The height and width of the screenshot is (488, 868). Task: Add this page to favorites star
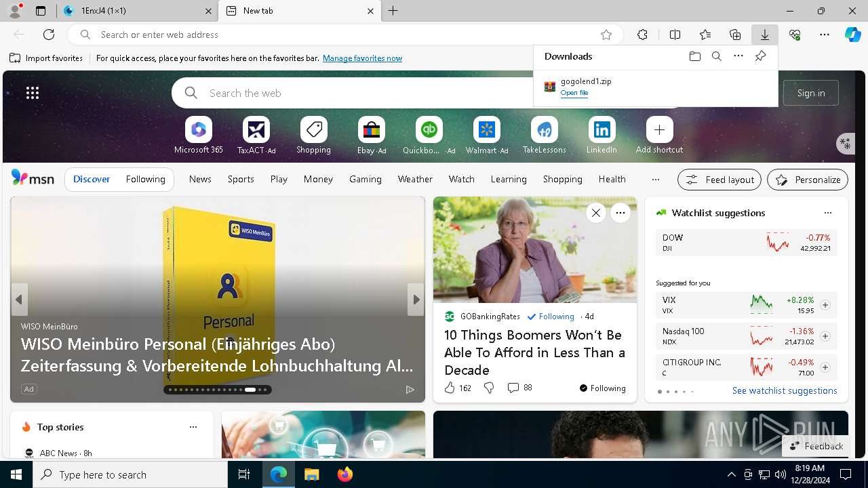(x=606, y=35)
